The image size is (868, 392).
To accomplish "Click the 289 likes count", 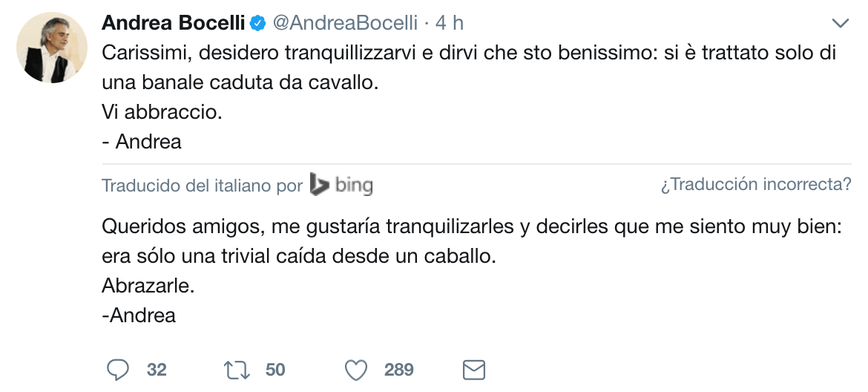I will tap(399, 370).
